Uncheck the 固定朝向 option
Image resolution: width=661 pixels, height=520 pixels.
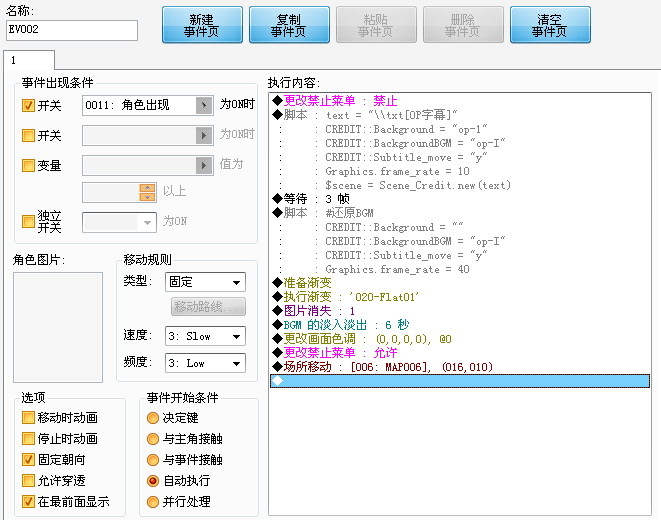tap(28, 460)
